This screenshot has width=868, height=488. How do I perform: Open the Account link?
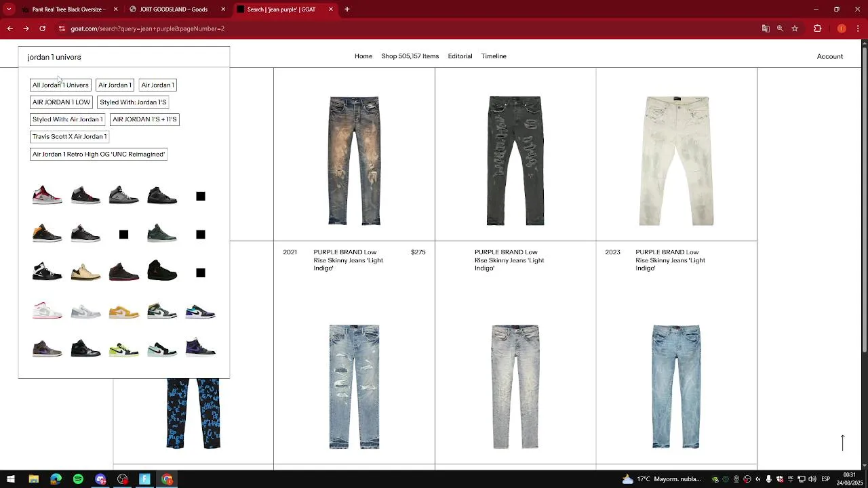point(830,56)
